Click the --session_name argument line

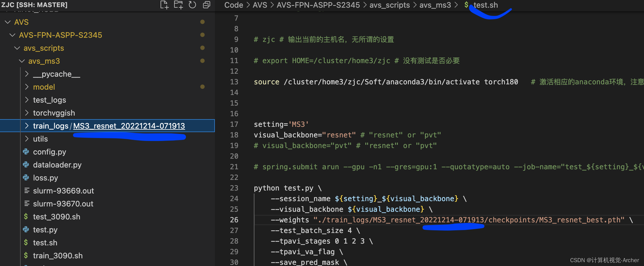tap(369, 198)
